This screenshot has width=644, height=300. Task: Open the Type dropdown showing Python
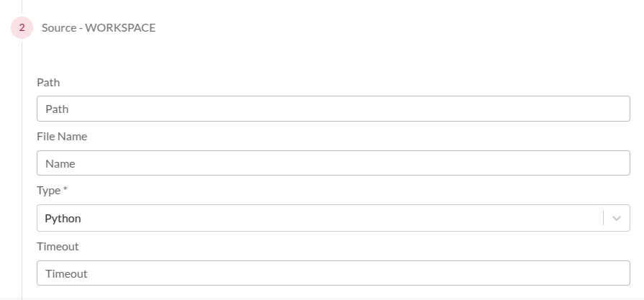(317, 218)
